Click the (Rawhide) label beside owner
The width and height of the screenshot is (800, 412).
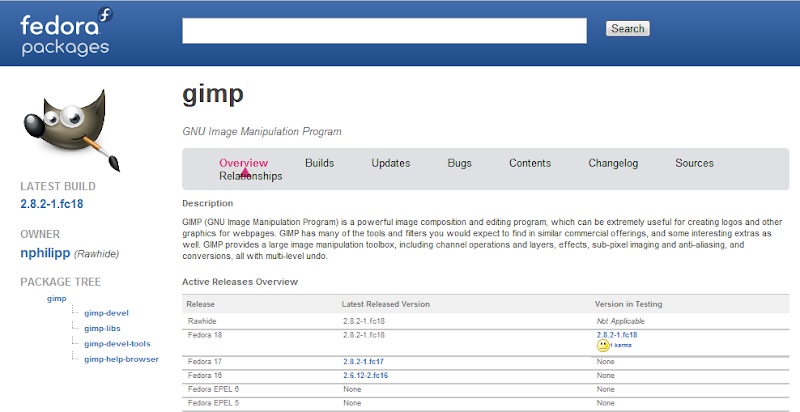(x=96, y=254)
